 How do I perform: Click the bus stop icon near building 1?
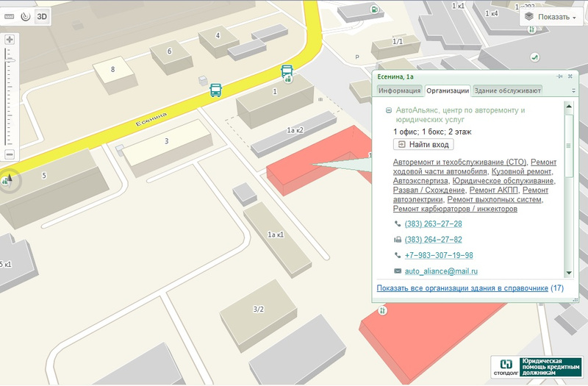287,70
